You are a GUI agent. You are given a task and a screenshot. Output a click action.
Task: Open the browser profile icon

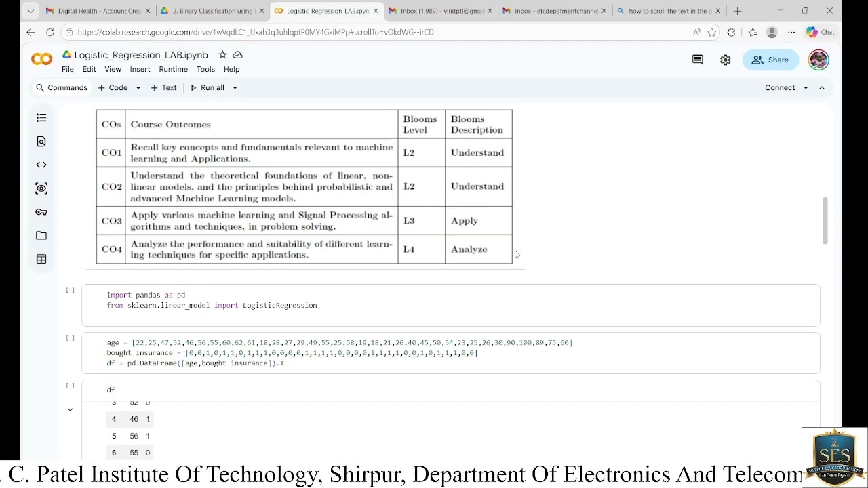[x=772, y=32]
